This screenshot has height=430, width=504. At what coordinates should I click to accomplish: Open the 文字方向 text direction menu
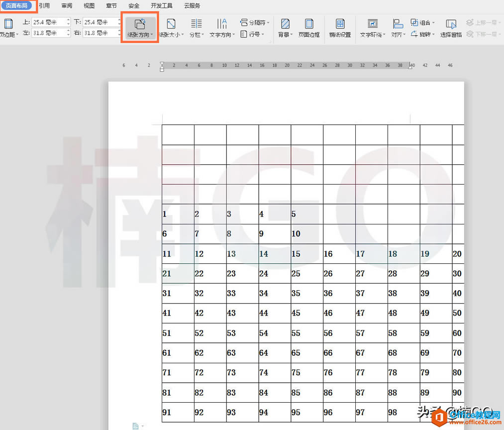pyautogui.click(x=222, y=28)
